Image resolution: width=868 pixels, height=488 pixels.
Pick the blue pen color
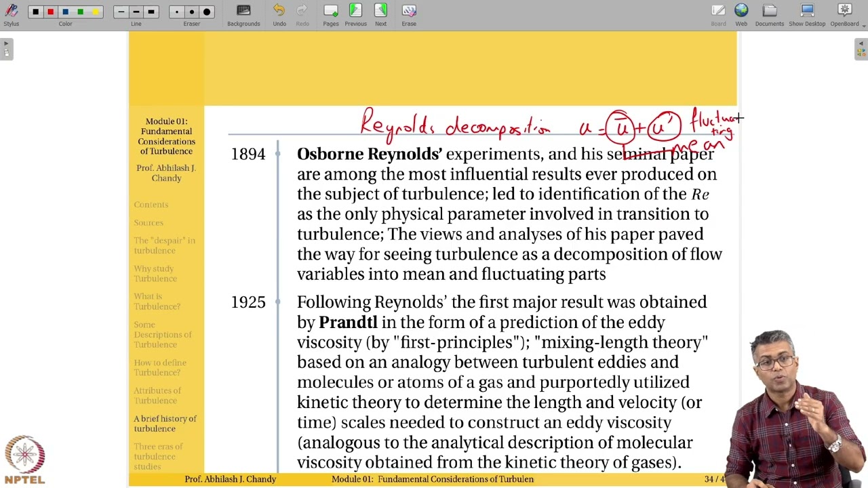65,12
